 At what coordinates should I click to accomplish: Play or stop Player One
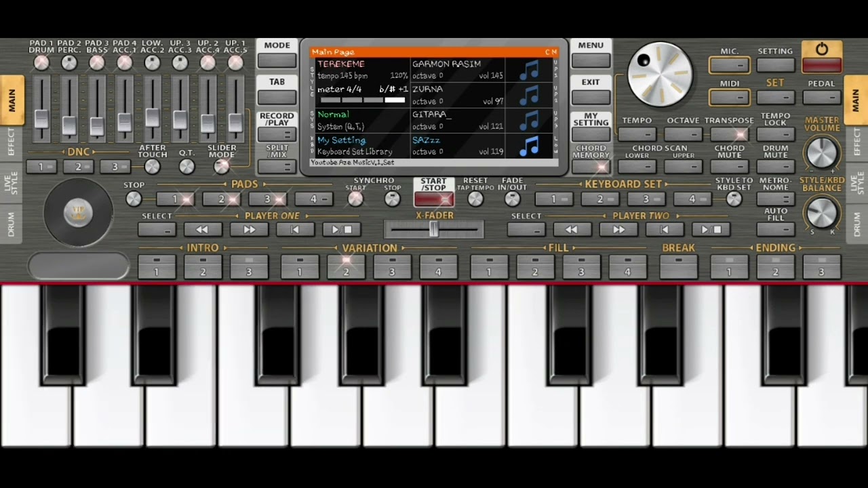342,230
